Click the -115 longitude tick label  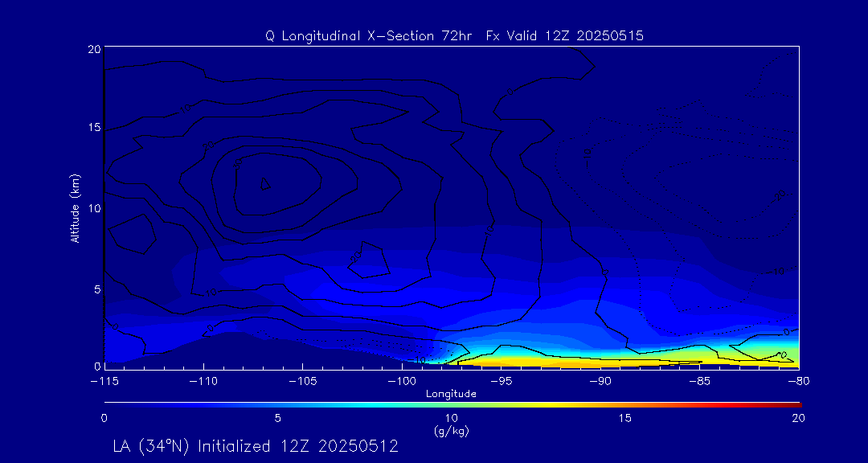[104, 382]
